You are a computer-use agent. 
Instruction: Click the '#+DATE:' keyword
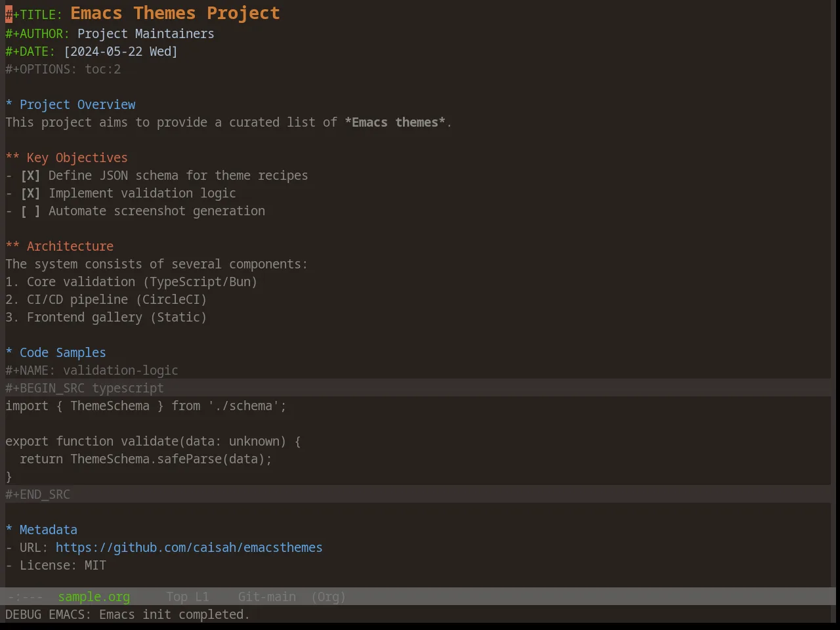(x=30, y=52)
